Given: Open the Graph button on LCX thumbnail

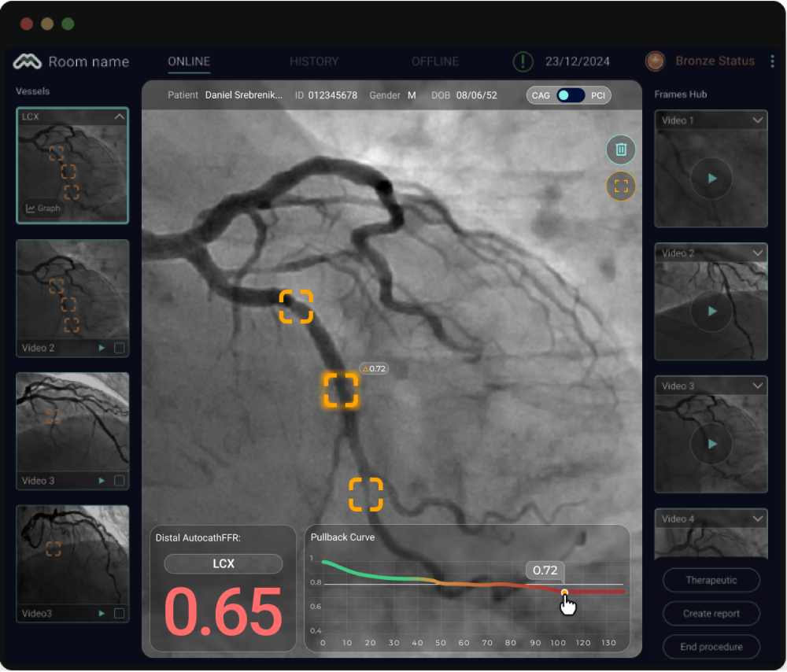Looking at the screenshot, I should (43, 209).
